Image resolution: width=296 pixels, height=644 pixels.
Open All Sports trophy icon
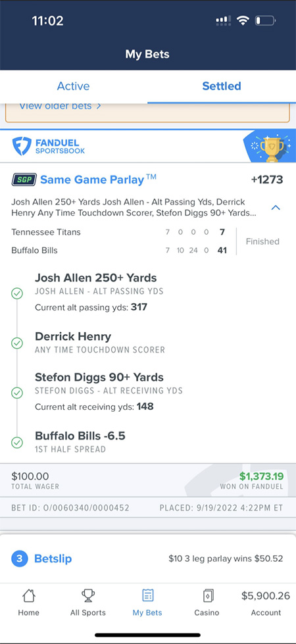coord(88,595)
